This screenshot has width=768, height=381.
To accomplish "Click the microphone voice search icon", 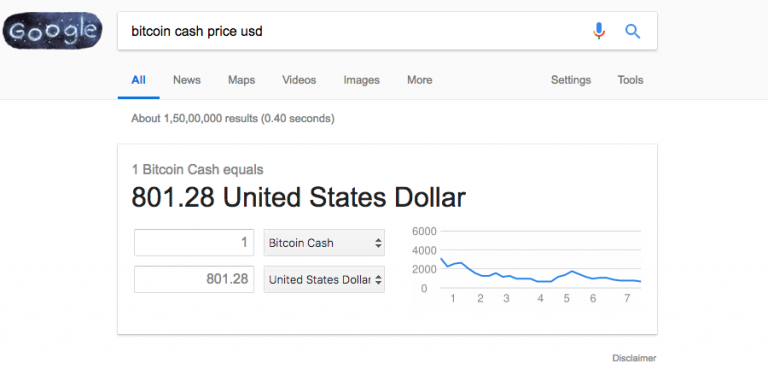I will coord(599,31).
